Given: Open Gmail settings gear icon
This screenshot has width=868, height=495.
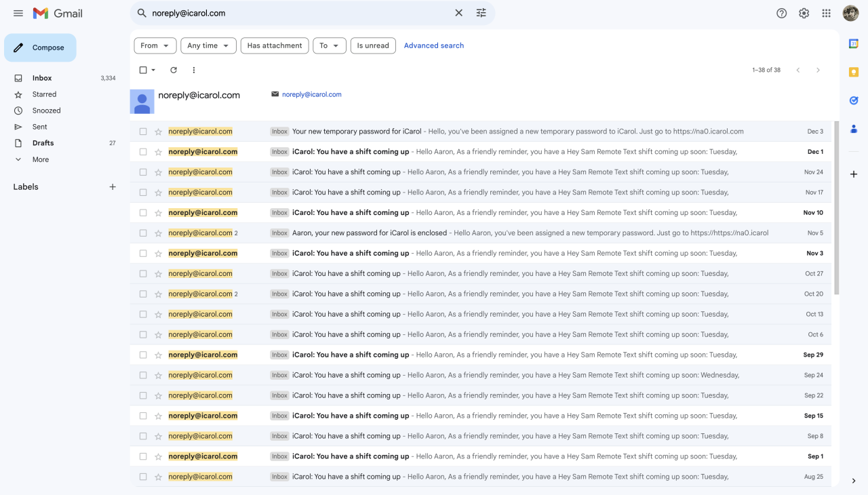Looking at the screenshot, I should tap(804, 14).
